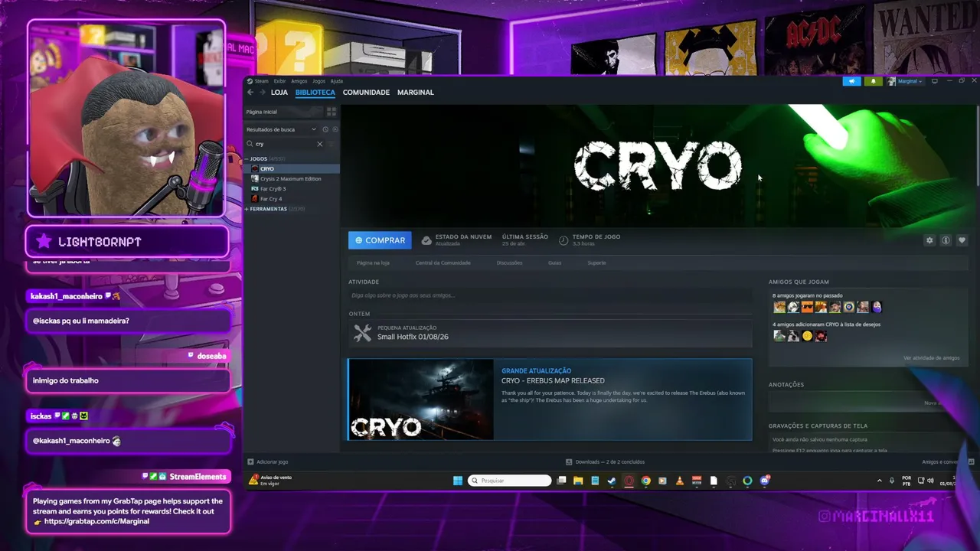Image resolution: width=980 pixels, height=551 pixels.
Task: Open the Suporte link
Action: pos(596,262)
